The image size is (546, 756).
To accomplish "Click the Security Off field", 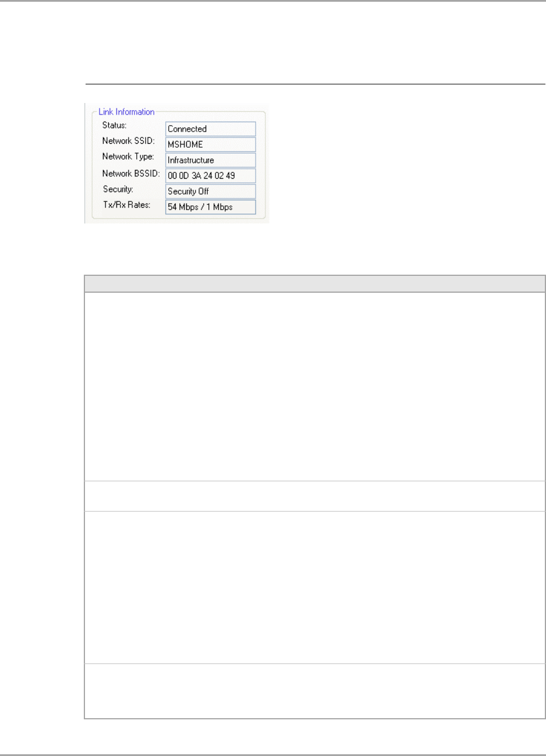I will (211, 191).
